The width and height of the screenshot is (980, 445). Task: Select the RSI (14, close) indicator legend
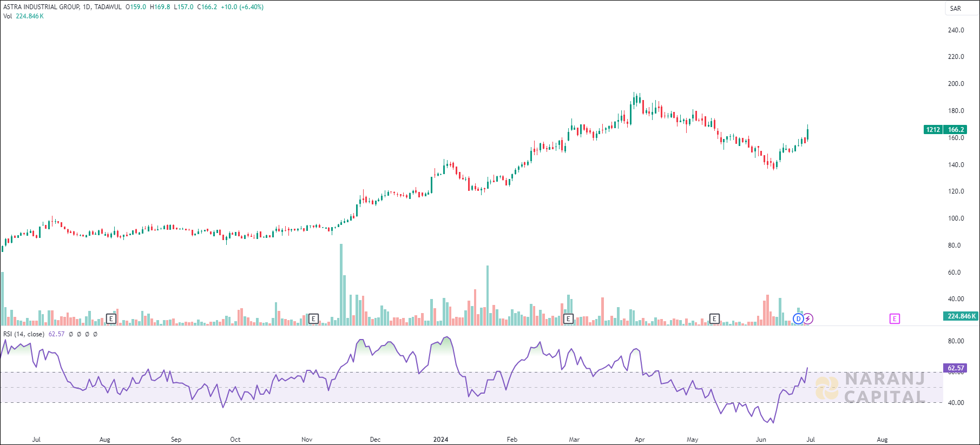tap(24, 334)
